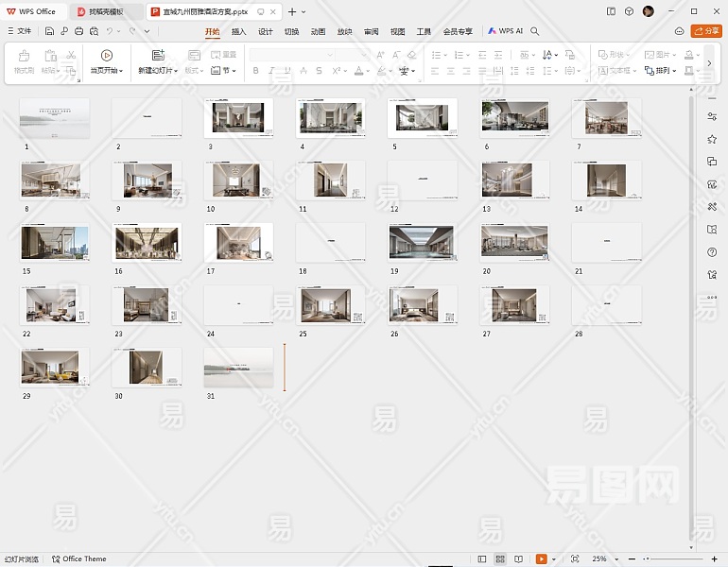Click the WPS AI button
728x567 pixels.
tap(505, 31)
